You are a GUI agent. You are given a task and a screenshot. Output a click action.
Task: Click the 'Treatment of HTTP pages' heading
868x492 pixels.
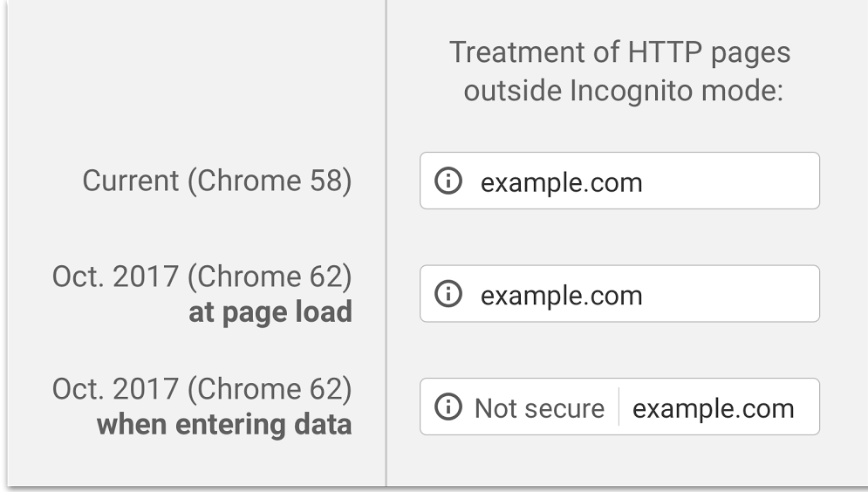tap(619, 52)
